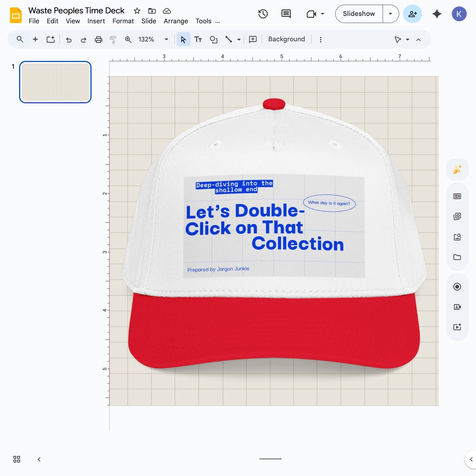This screenshot has width=476, height=476.
Task: Open the speaker spotlight side panel icon
Action: tap(457, 307)
